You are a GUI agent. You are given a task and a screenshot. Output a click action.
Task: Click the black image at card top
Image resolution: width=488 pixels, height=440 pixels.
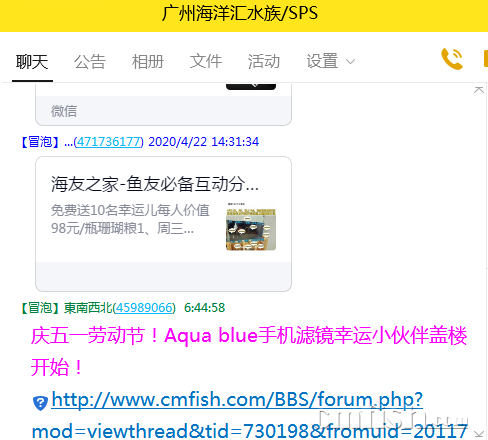[x=251, y=87]
